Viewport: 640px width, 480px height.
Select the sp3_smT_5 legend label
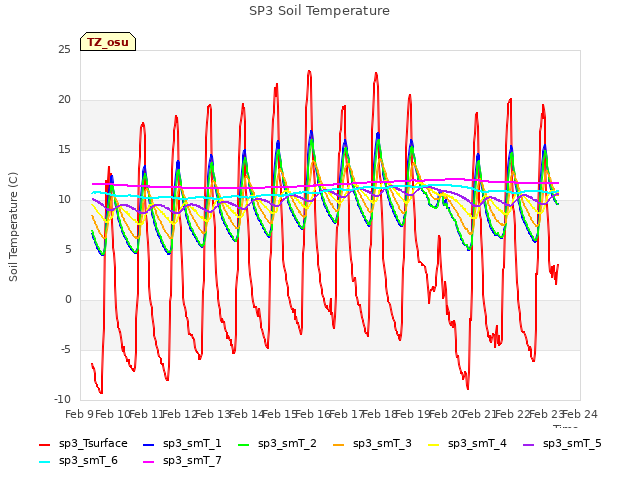tap(572, 444)
